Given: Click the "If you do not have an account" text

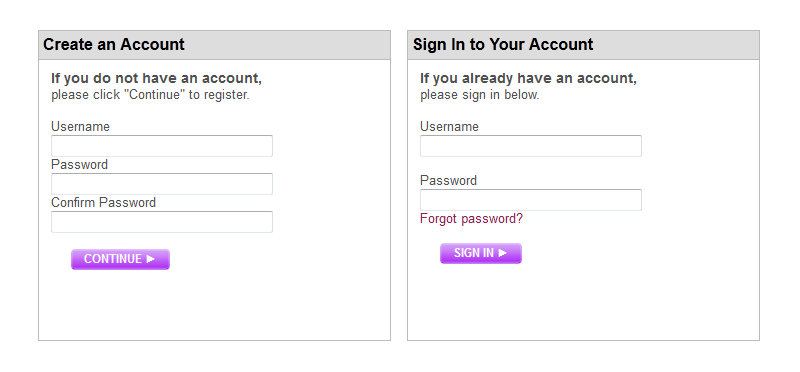Looking at the screenshot, I should [156, 79].
